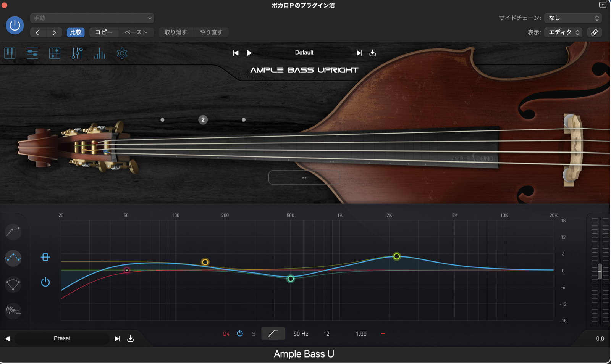This screenshot has width=611, height=364.
Task: Click the output level fader handle
Action: [x=600, y=271]
